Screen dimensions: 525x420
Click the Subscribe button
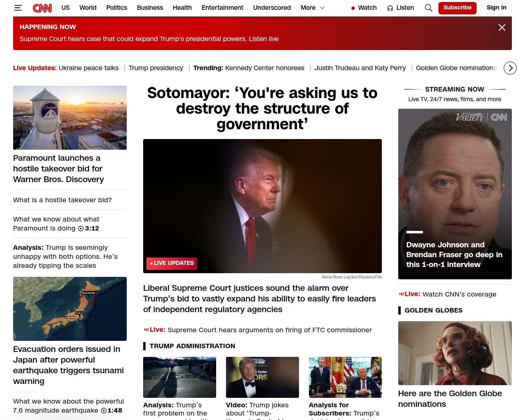457,8
